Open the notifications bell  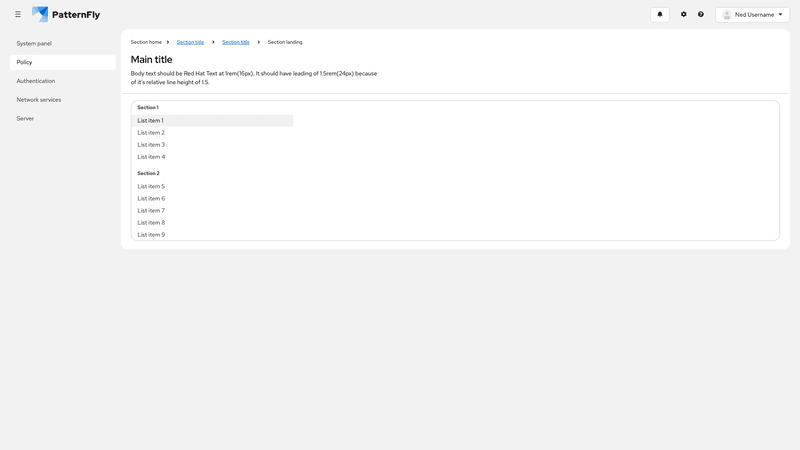tap(660, 15)
